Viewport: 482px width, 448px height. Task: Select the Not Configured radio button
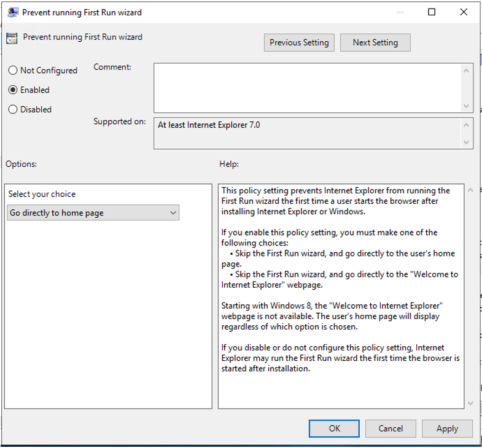click(13, 71)
